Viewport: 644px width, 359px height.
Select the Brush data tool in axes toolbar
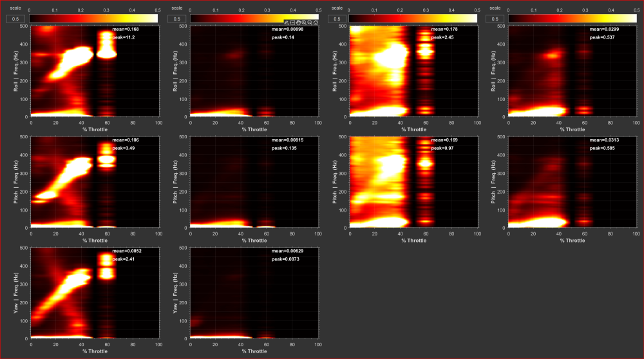pos(287,23)
